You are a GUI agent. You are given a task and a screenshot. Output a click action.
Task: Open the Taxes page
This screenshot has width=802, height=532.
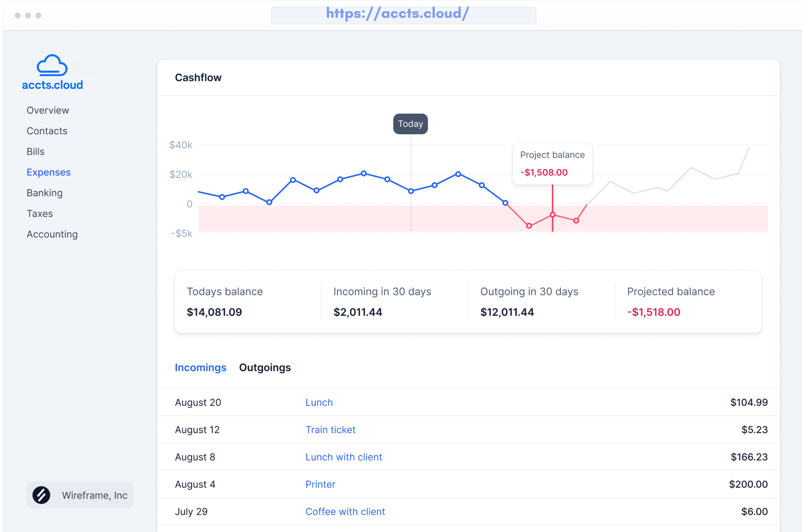pyautogui.click(x=40, y=214)
